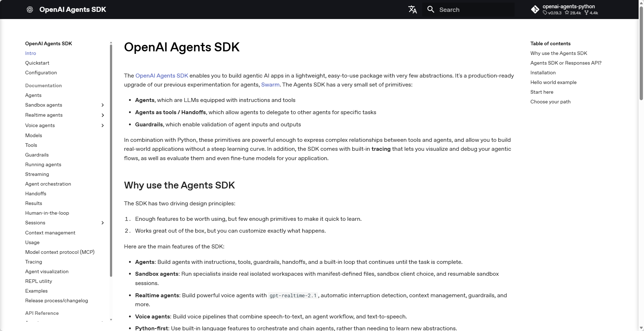Jump to Hello world example section

pyautogui.click(x=553, y=82)
